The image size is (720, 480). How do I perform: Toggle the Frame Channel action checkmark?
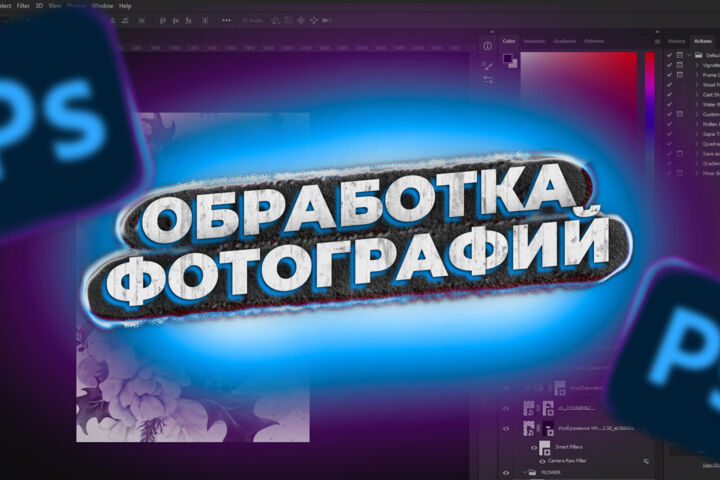(669, 75)
